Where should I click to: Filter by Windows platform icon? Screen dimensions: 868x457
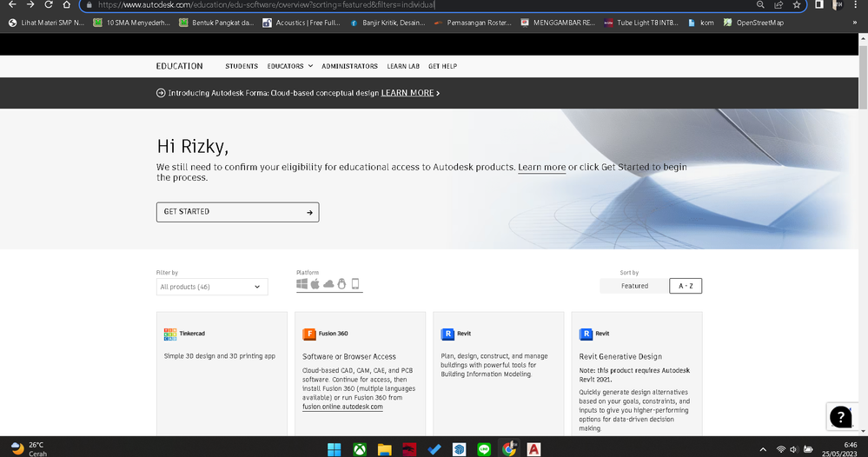[x=301, y=284]
